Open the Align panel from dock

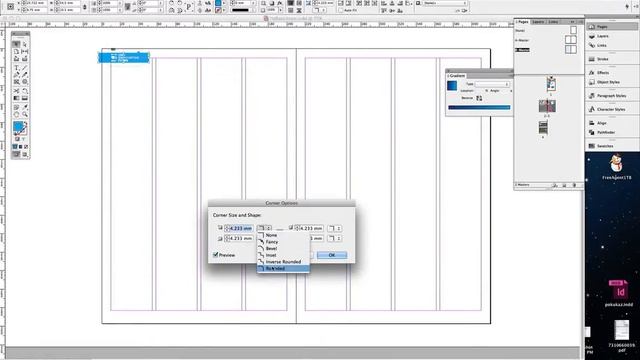click(x=612, y=123)
